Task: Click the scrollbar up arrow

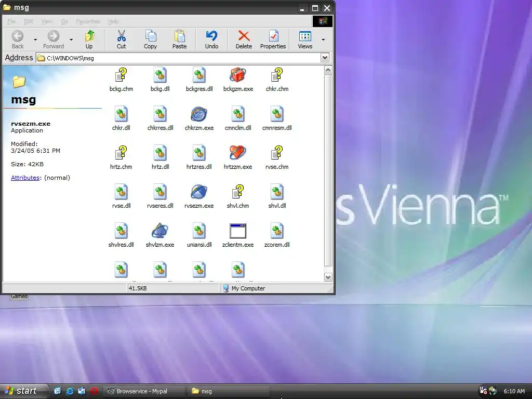Action: click(328, 70)
